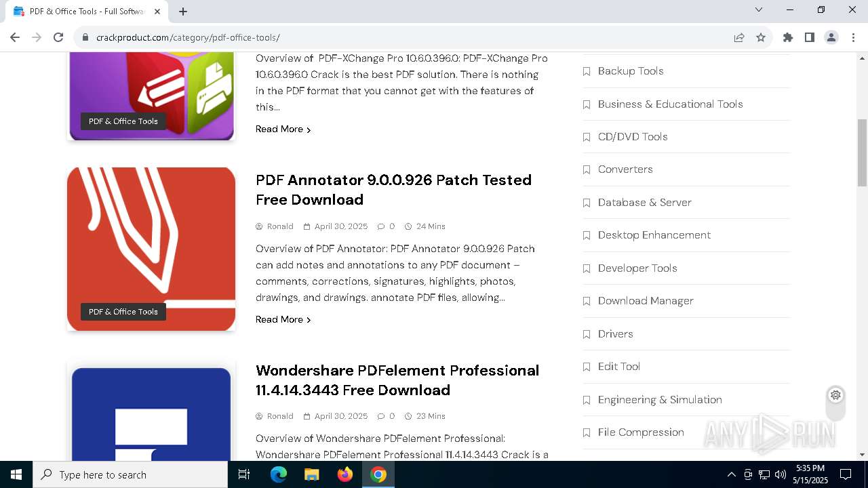This screenshot has height=488, width=868.
Task: Launch Firefox from the taskbar
Action: click(x=345, y=474)
